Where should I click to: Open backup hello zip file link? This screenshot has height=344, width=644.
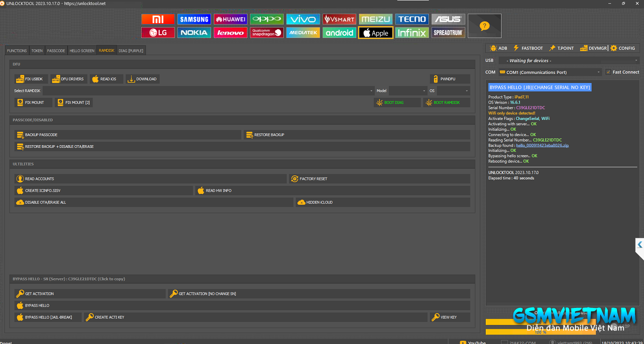coord(543,145)
